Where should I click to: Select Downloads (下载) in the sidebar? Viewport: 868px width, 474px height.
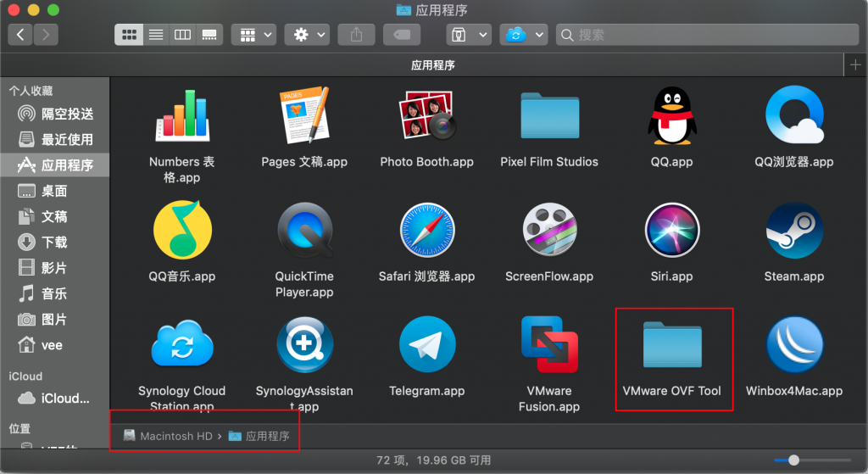pyautogui.click(x=54, y=243)
